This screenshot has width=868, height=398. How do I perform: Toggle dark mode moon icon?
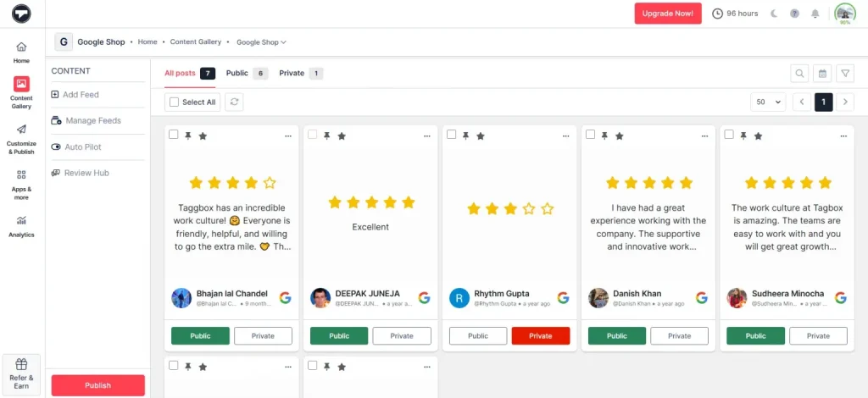[774, 14]
